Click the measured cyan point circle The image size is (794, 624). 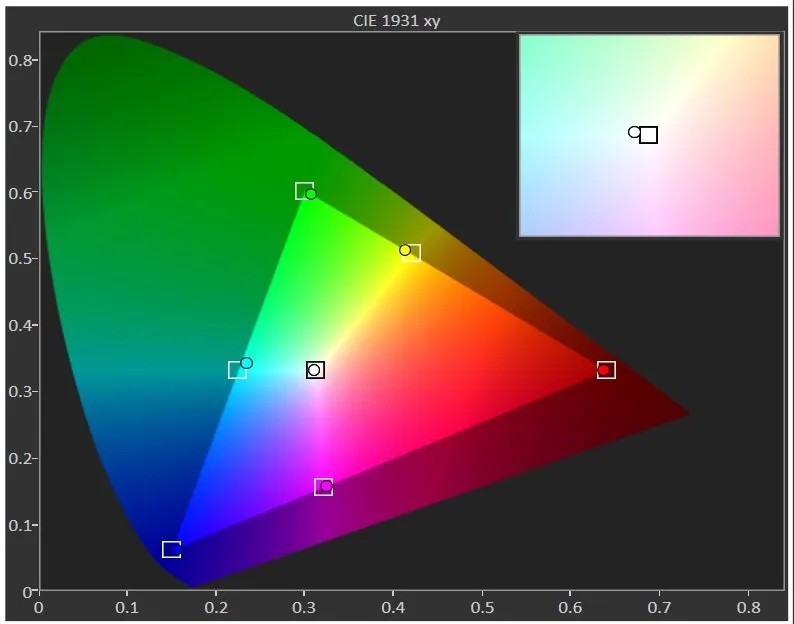[246, 363]
